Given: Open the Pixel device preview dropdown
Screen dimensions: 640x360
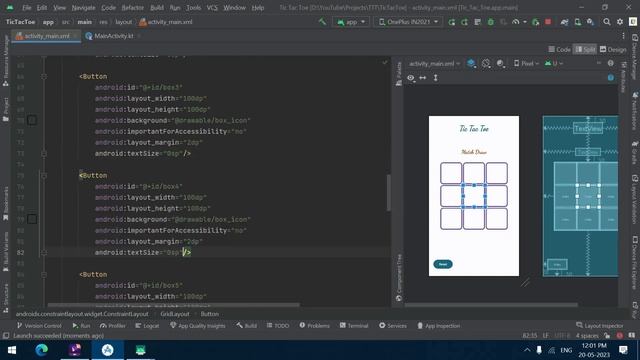Looking at the screenshot, I should tap(526, 64).
